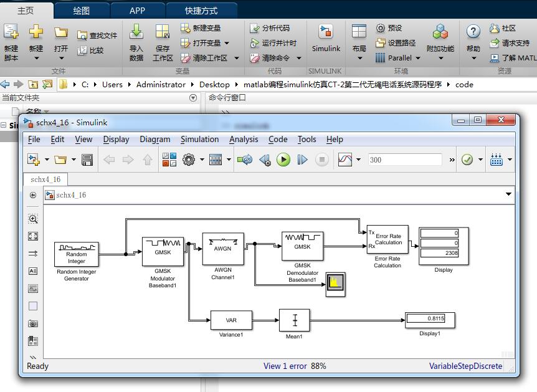Click the Image annotation palette icon
This screenshot has height=392, width=537.
(33, 289)
